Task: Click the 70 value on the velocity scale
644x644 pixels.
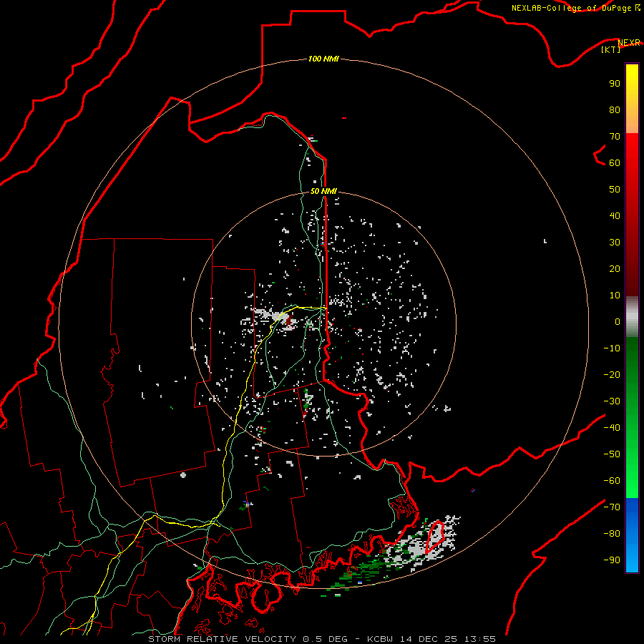Action: click(615, 137)
